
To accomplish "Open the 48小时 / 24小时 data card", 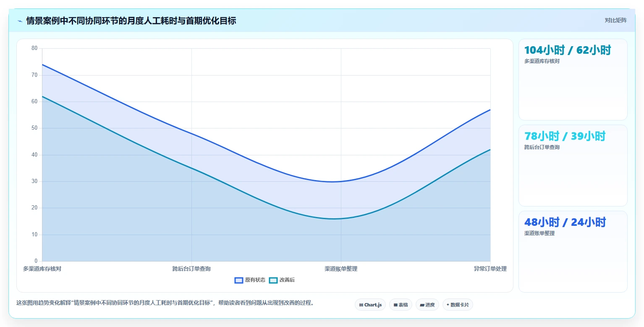I will (x=573, y=251).
